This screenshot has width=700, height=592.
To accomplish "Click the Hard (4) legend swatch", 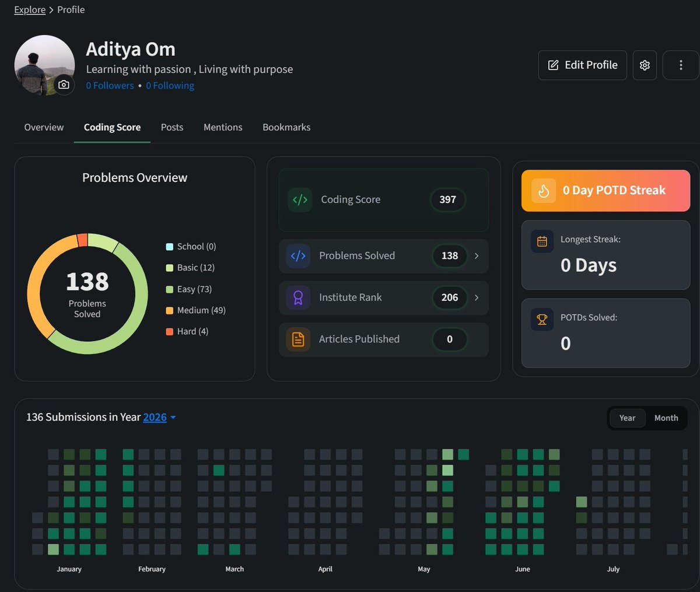I will pos(170,331).
